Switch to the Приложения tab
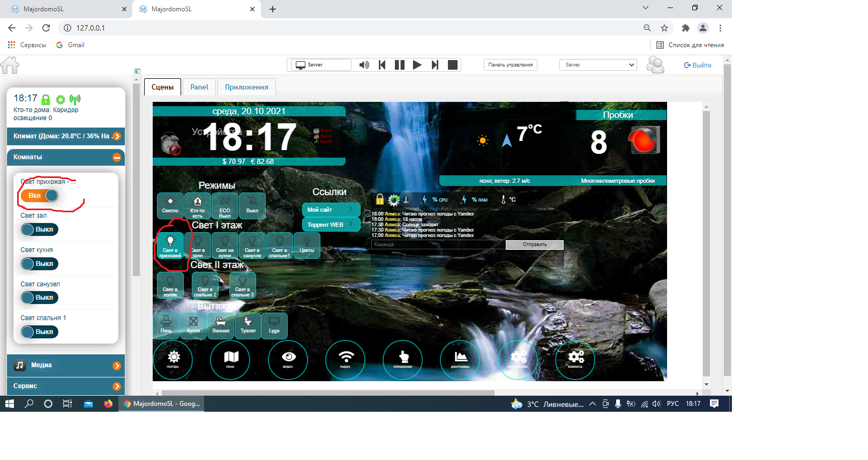 246,87
